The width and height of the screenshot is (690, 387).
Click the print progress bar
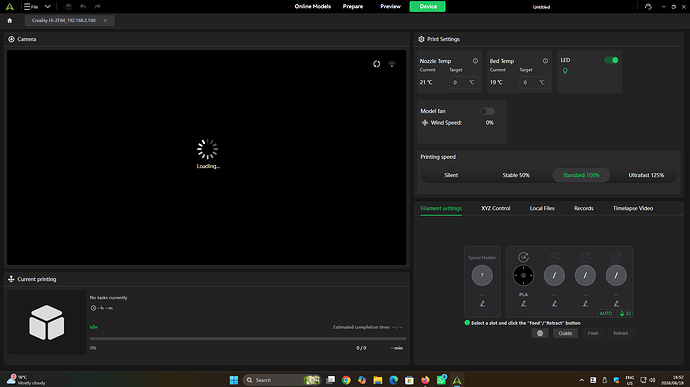click(x=248, y=339)
